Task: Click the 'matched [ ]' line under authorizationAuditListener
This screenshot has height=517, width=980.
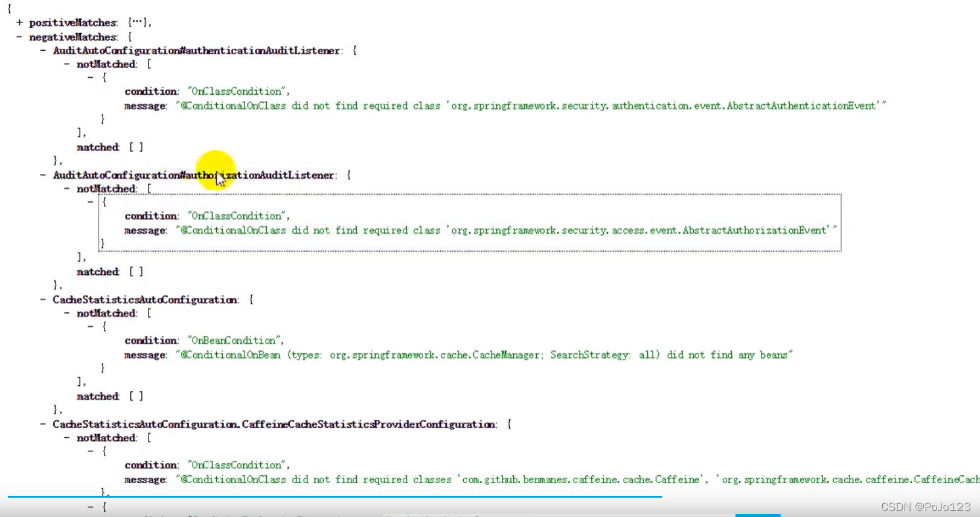Action: 110,272
